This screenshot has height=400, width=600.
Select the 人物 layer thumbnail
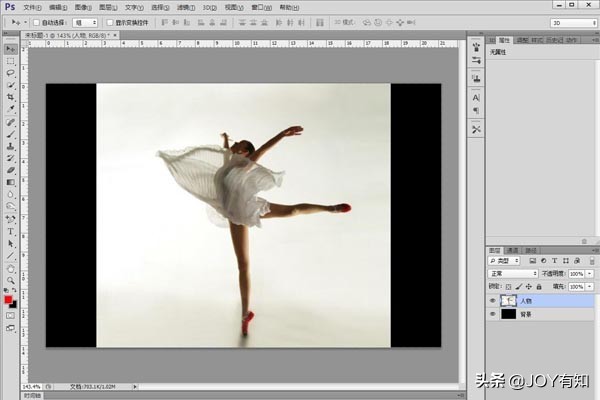click(510, 299)
